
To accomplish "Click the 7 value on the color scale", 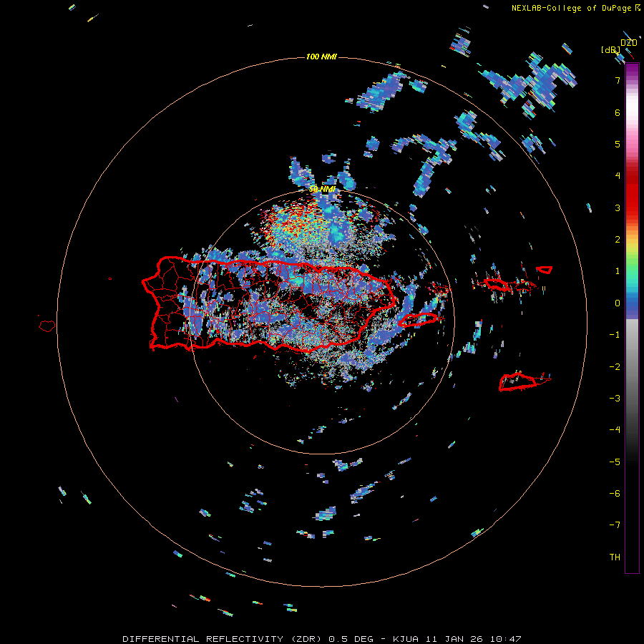I will [618, 80].
